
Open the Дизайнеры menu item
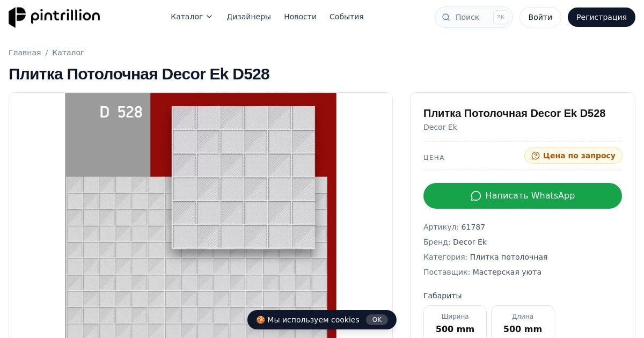pyautogui.click(x=248, y=17)
